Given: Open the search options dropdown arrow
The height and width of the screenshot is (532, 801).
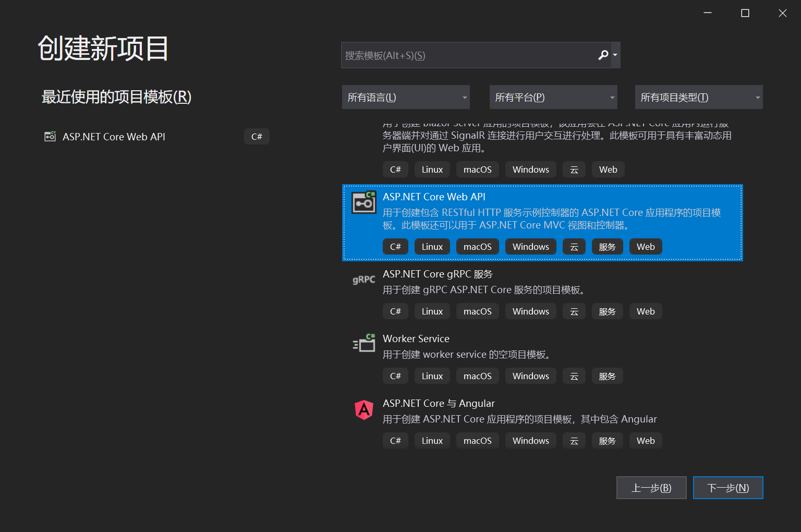Looking at the screenshot, I should tap(615, 55).
